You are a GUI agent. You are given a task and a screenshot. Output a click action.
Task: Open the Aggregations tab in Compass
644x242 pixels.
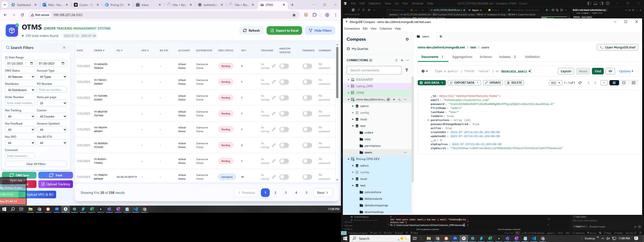click(x=462, y=57)
